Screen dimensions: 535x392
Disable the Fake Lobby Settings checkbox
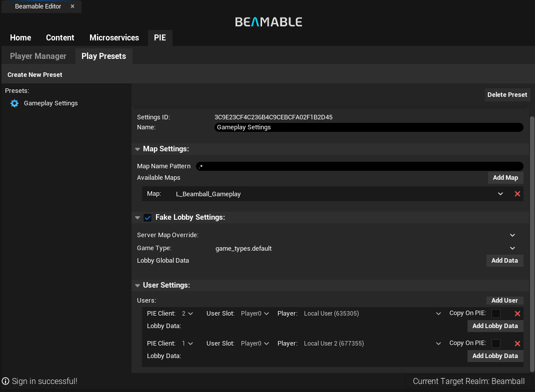pyautogui.click(x=147, y=218)
